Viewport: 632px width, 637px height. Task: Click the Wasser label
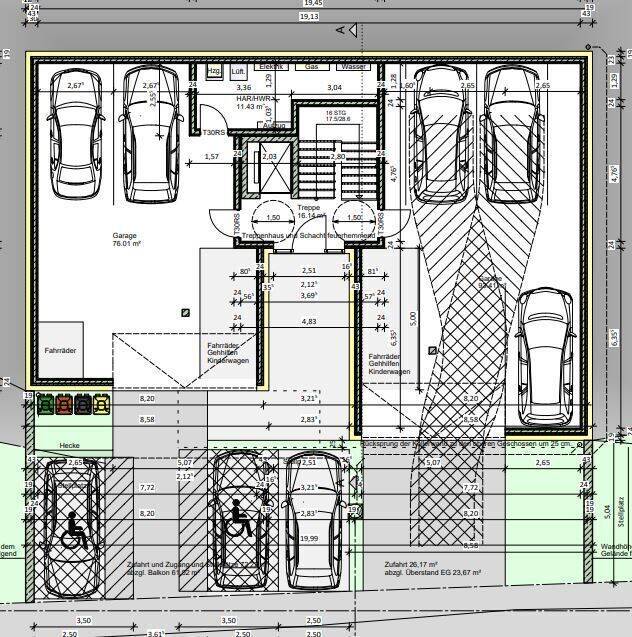353,66
